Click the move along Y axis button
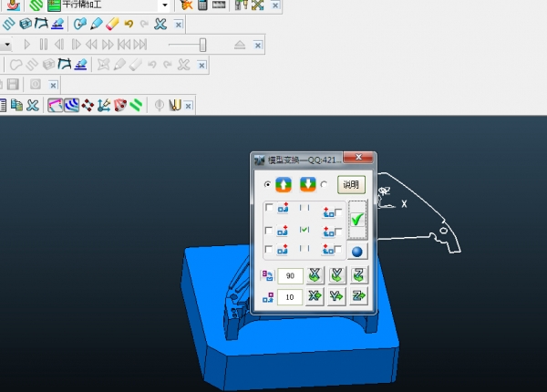 [336, 296]
